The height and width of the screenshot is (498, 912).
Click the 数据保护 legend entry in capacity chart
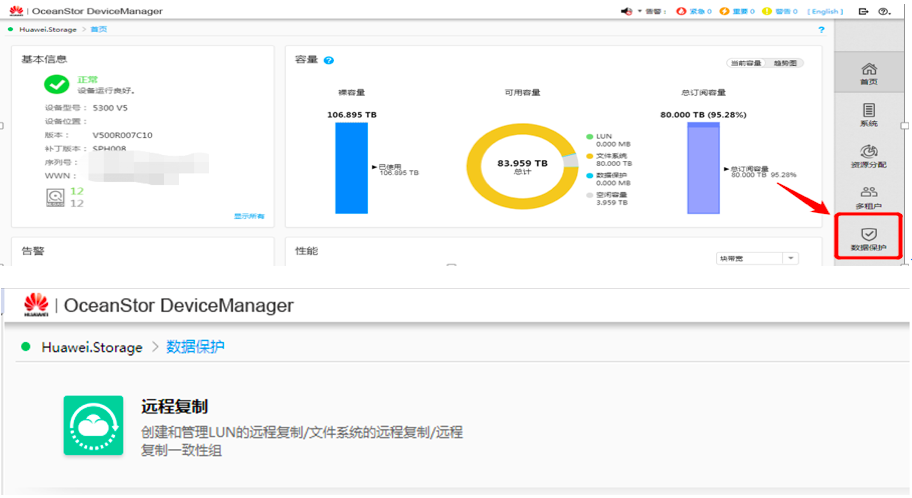608,179
